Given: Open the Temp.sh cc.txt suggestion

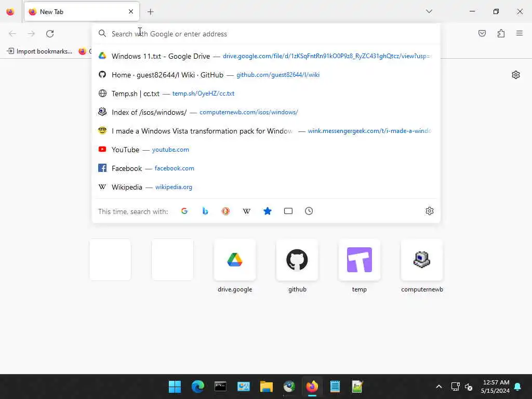Looking at the screenshot, I should 266,94.
